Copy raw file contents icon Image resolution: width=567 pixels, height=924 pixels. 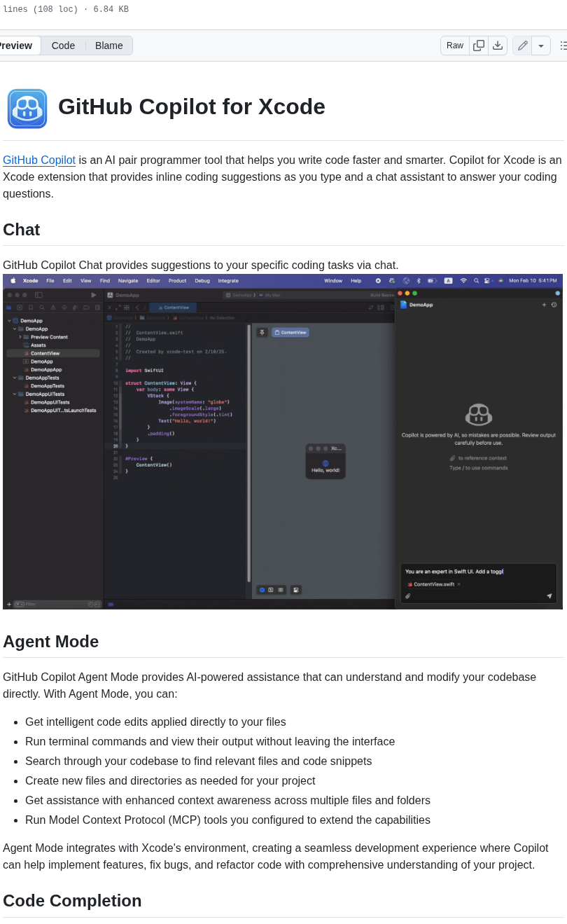[x=479, y=46]
